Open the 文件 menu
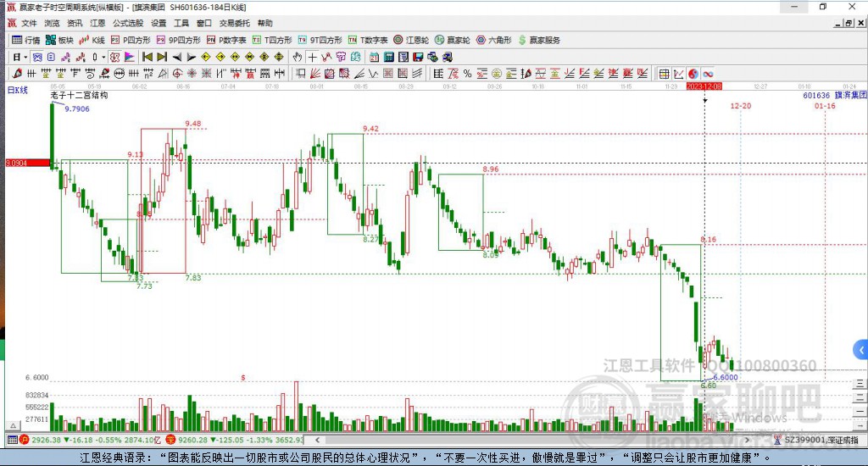 (x=29, y=23)
